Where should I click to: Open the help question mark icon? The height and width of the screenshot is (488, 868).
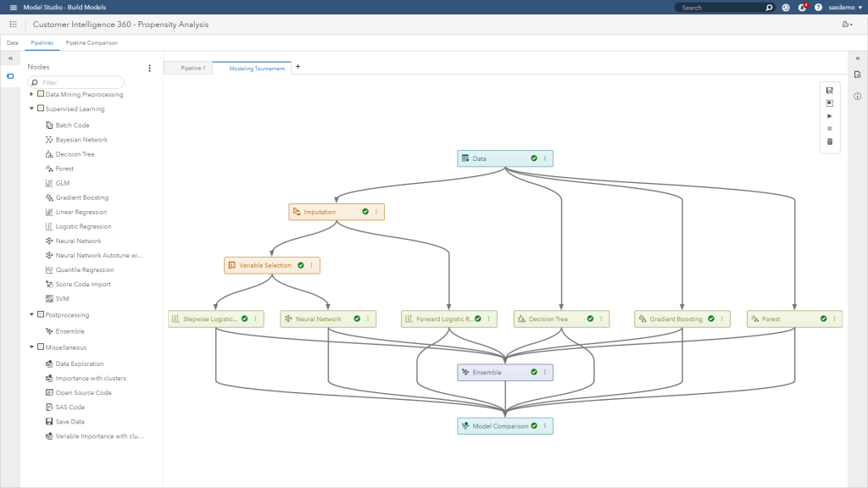(x=818, y=8)
